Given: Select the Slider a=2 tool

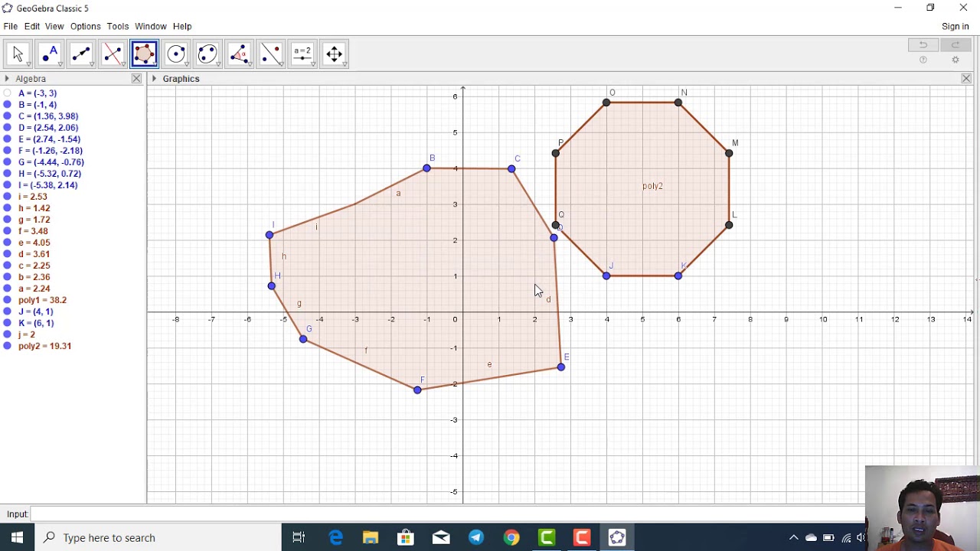Looking at the screenshot, I should click(302, 54).
